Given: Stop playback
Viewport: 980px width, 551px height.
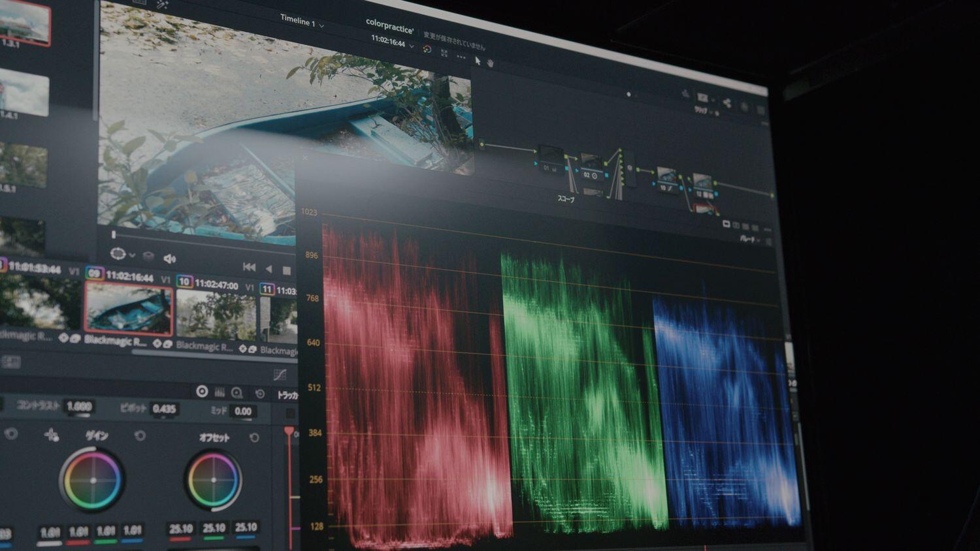Looking at the screenshot, I should 286,270.
